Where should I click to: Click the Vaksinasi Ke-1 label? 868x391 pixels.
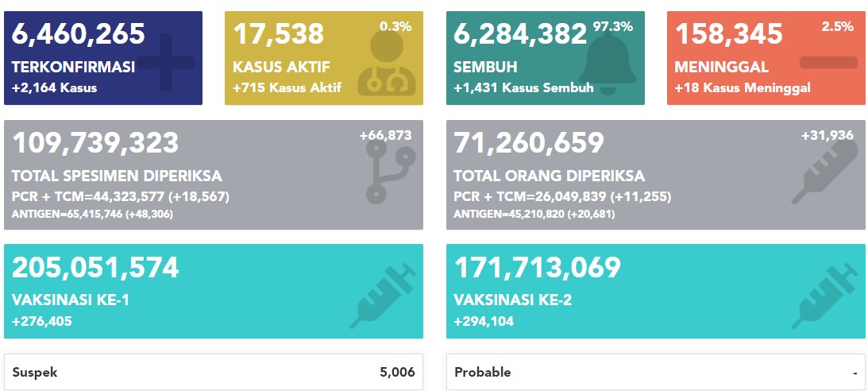[x=71, y=300]
